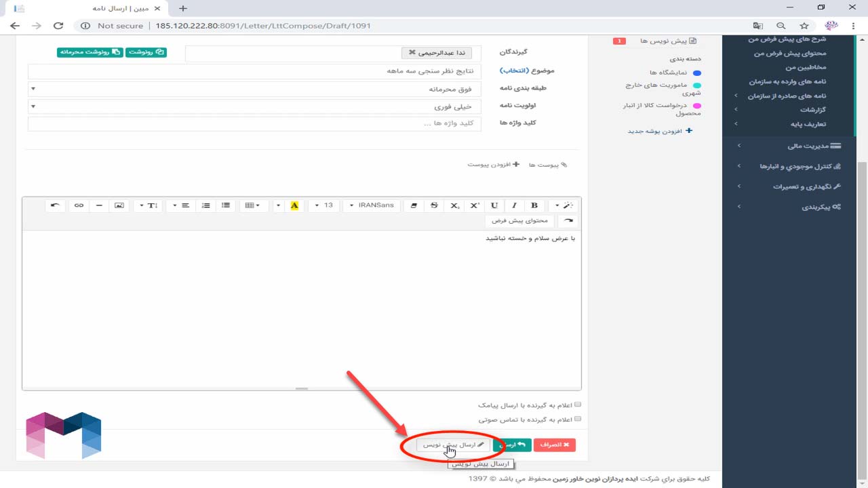The image size is (868, 488).
Task: Click the رونوشت copy button
Action: tap(146, 52)
